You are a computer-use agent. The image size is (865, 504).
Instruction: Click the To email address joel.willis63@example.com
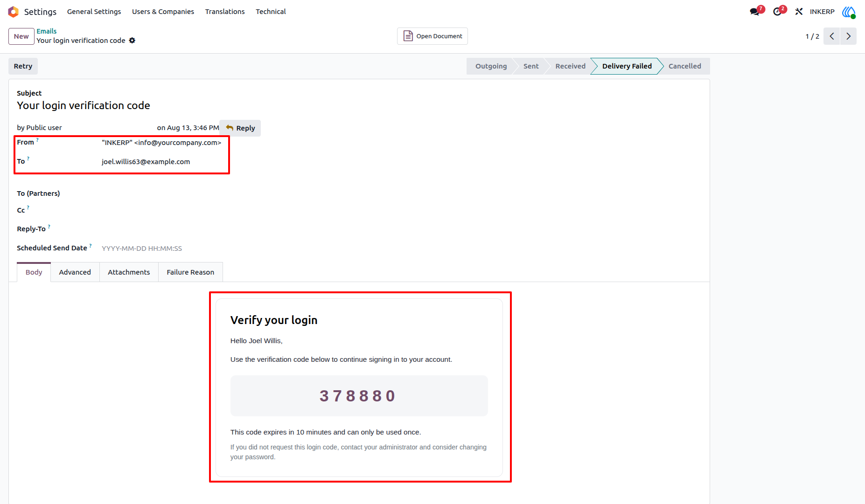click(146, 162)
